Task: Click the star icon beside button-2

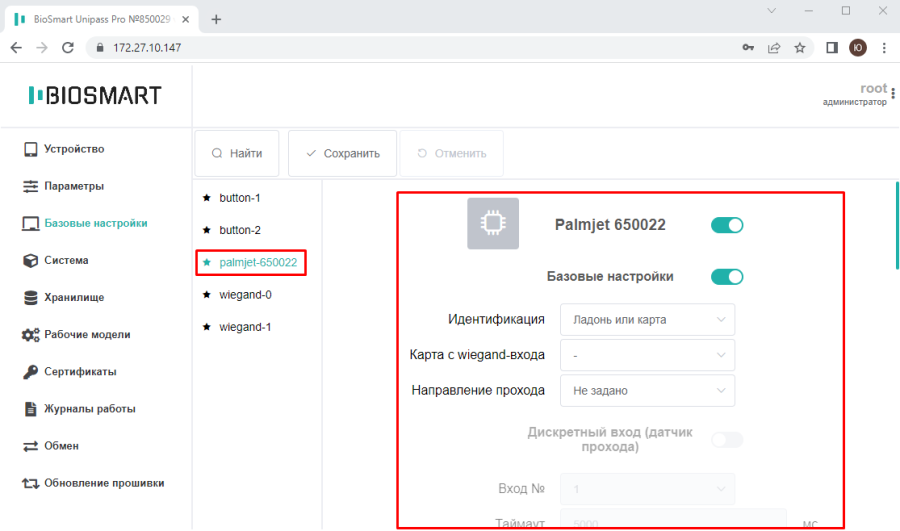Action: (207, 230)
